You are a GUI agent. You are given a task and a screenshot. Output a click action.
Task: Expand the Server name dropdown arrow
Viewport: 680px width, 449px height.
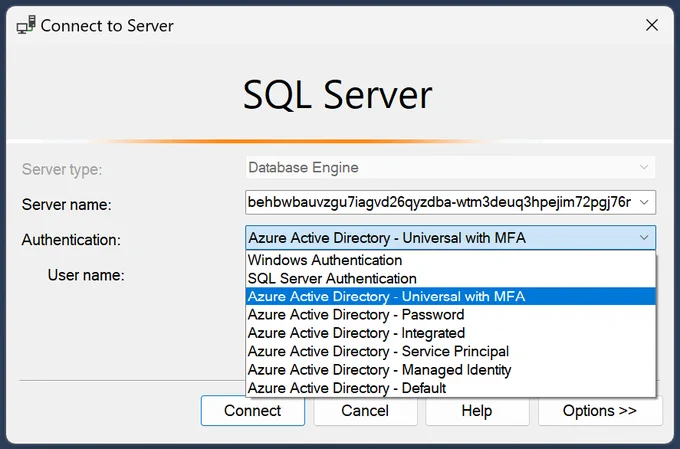pyautogui.click(x=644, y=202)
